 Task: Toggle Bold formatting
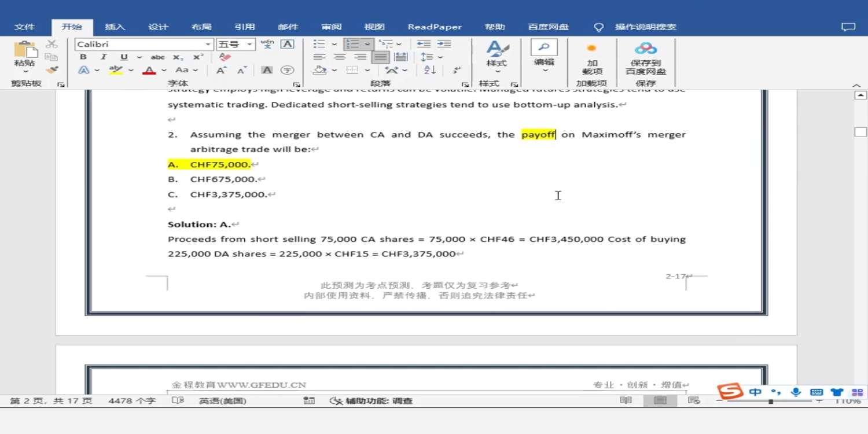coord(83,57)
